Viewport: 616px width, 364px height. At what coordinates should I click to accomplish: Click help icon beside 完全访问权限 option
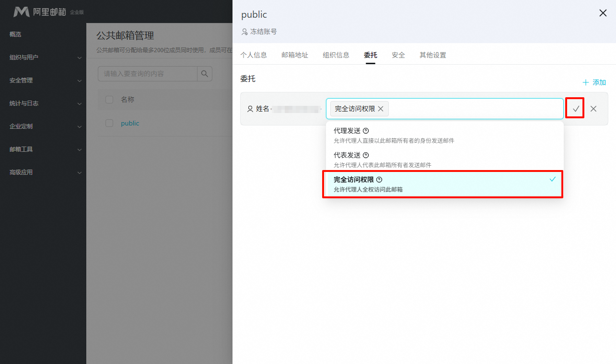tap(379, 180)
